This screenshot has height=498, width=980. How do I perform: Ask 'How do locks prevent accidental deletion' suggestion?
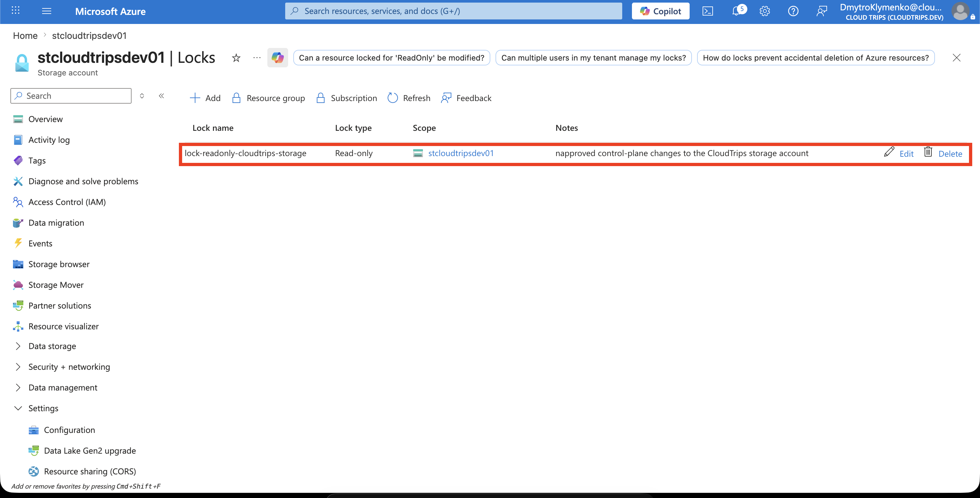click(x=816, y=58)
